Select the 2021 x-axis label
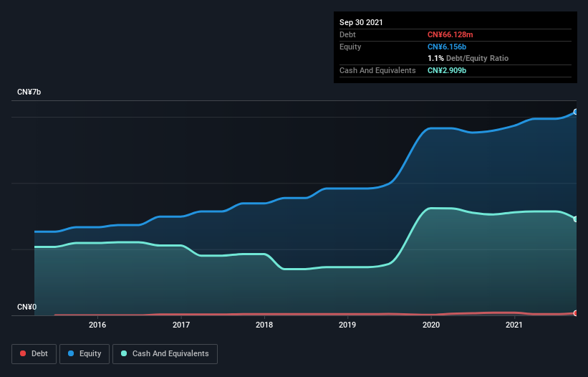 pos(514,325)
